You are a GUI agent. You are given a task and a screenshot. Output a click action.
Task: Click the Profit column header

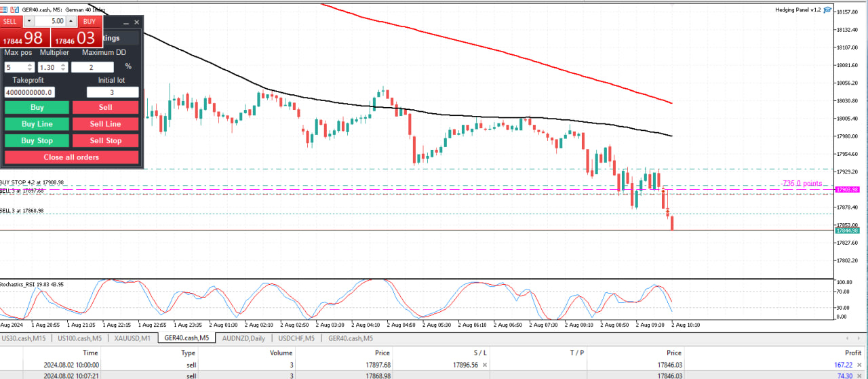pos(852,353)
